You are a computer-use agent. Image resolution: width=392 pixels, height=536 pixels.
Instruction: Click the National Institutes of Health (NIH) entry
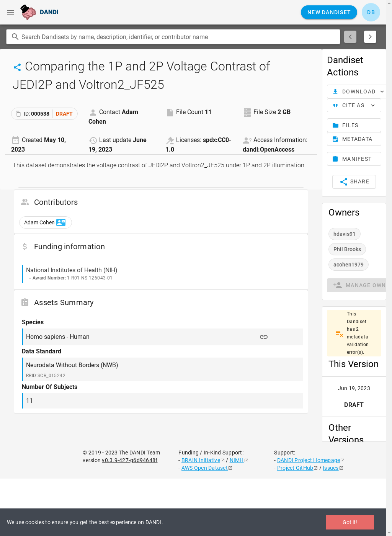click(x=72, y=270)
